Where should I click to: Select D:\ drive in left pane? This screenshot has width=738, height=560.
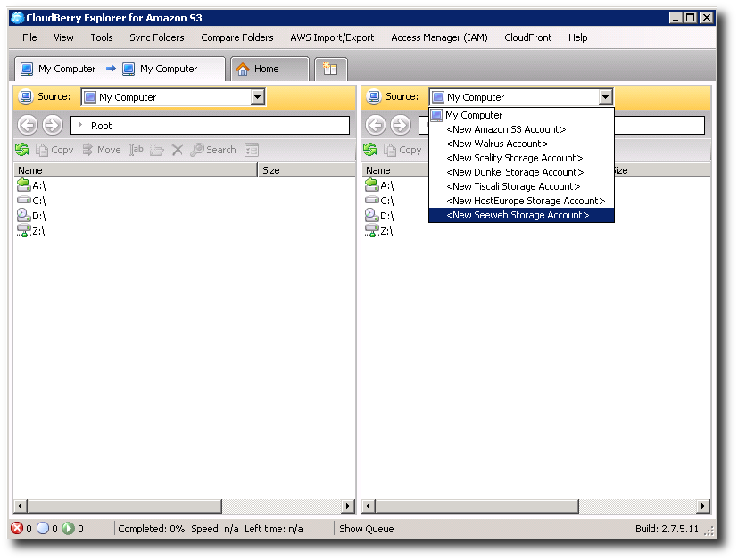(31, 216)
